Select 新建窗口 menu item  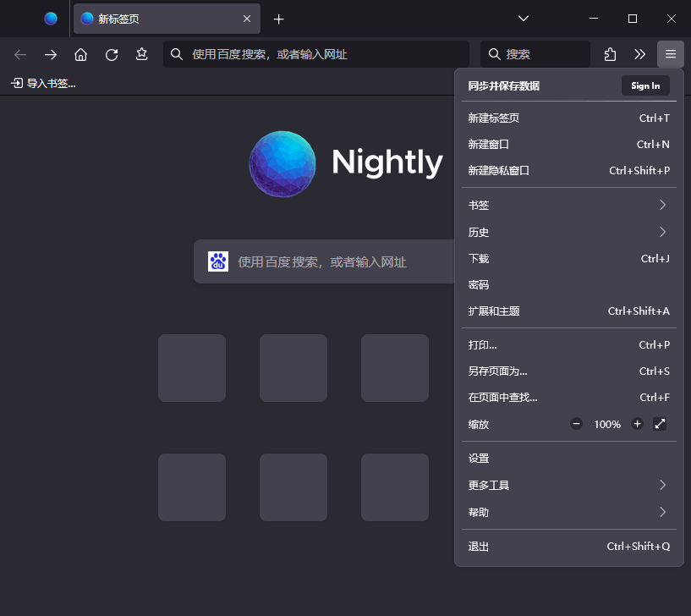coord(568,144)
